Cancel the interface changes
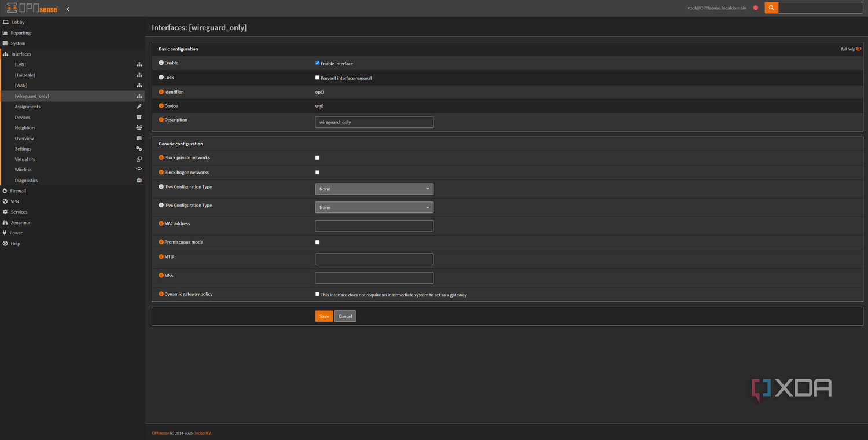This screenshot has width=868, height=440. tap(345, 316)
